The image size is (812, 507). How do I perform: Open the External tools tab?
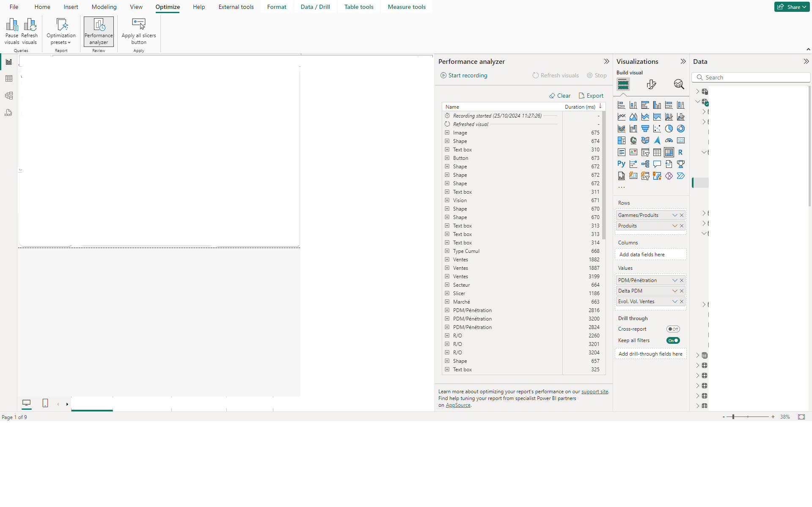click(x=236, y=7)
